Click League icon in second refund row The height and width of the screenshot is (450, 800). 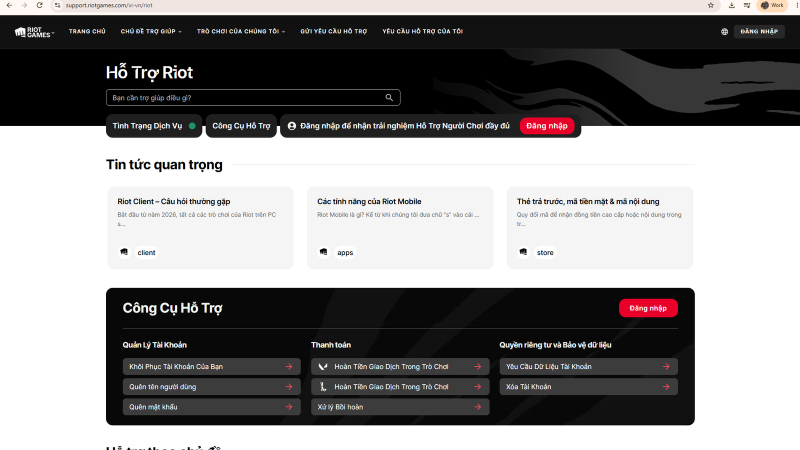(x=323, y=387)
